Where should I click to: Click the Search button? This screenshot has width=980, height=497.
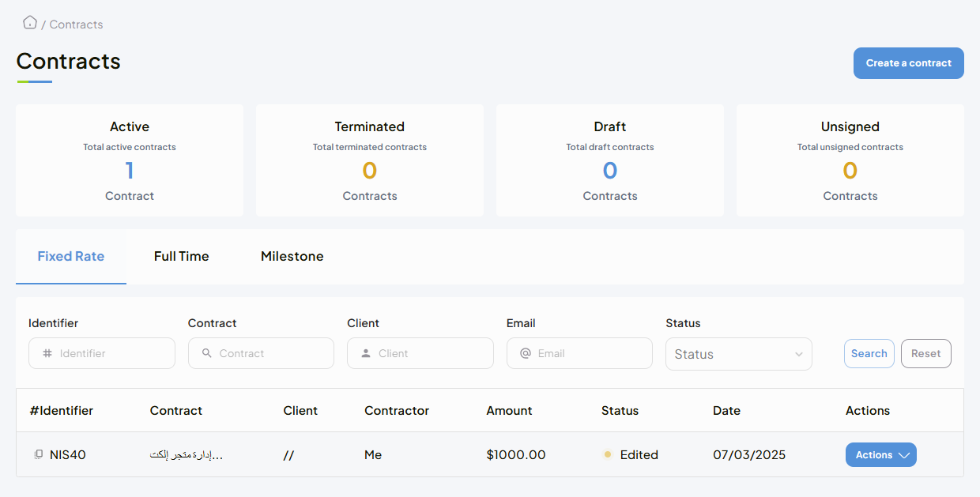coord(869,354)
